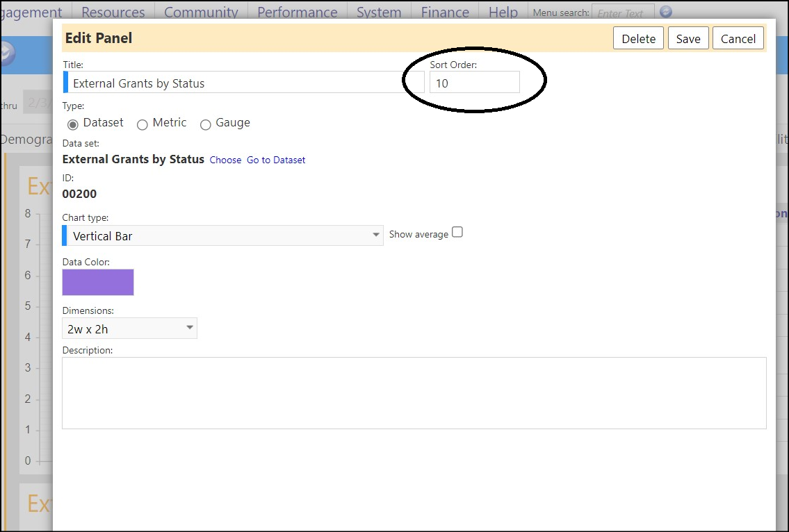
Task: Open the Community menu
Action: 202,12
